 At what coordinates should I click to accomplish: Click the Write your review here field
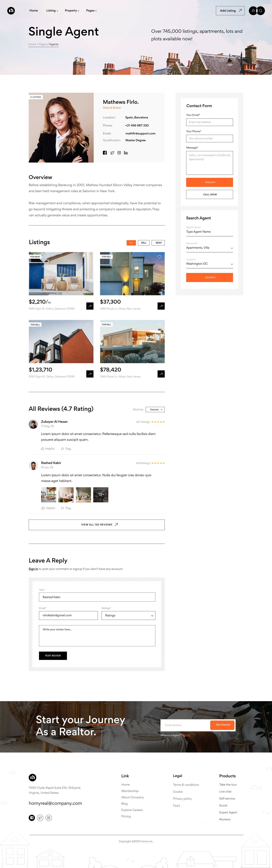tap(97, 636)
